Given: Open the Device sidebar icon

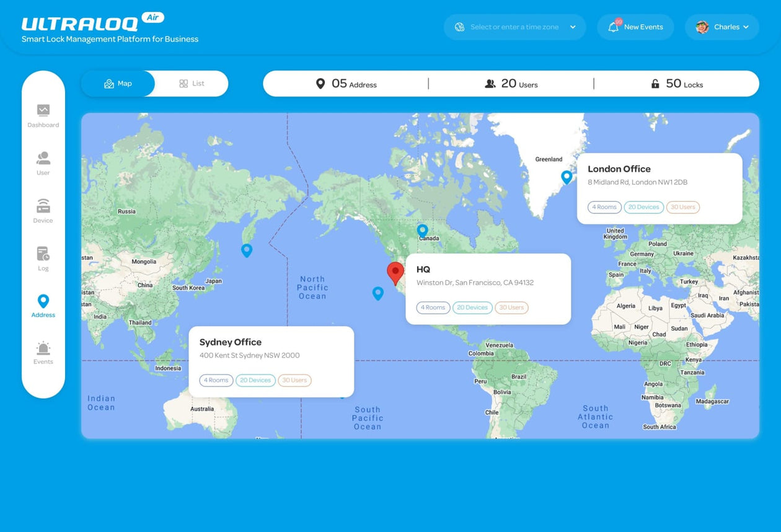Looking at the screenshot, I should point(43,206).
